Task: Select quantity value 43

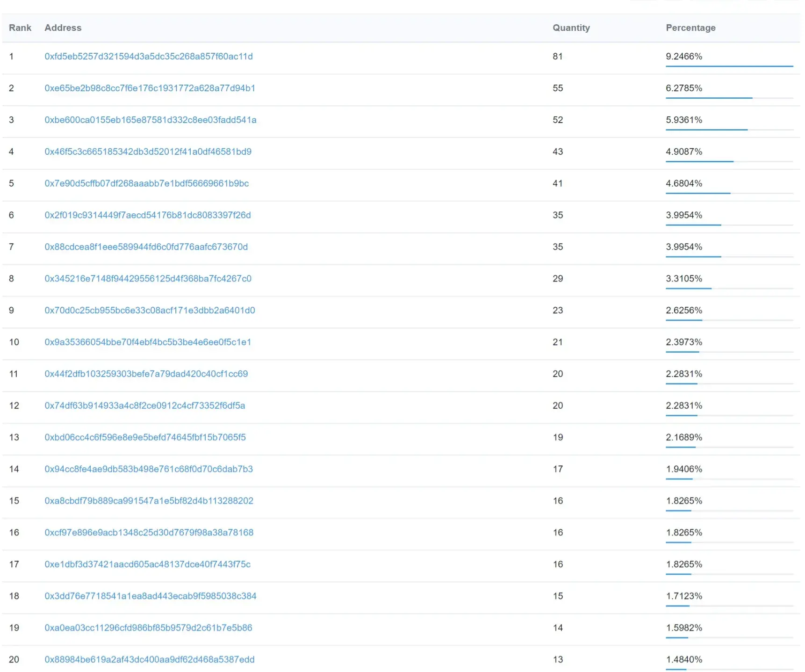Action: point(558,152)
